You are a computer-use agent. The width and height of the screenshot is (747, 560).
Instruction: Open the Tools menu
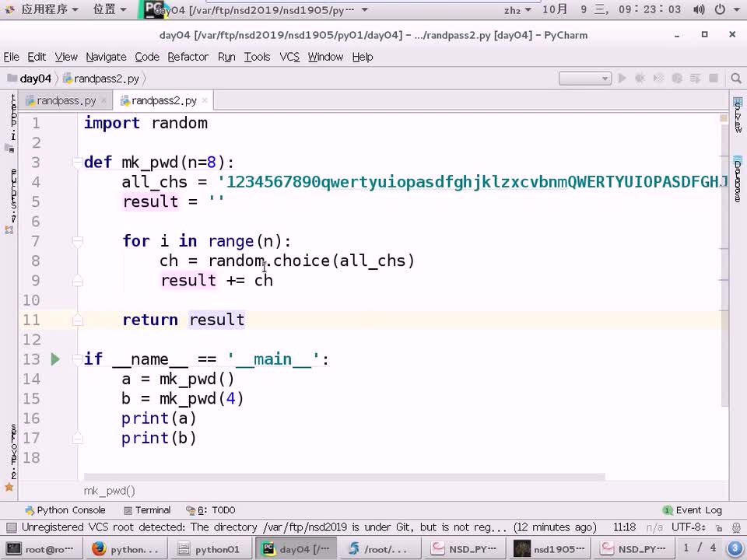click(x=258, y=57)
